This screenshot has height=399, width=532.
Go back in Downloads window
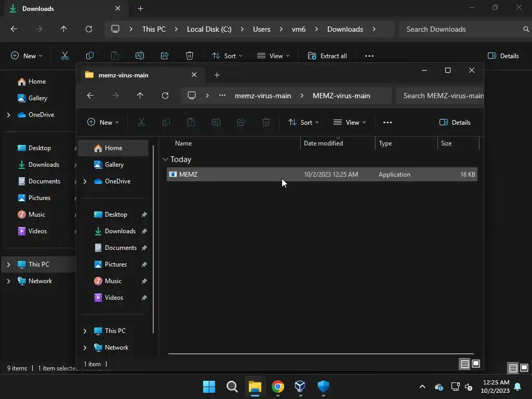coord(14,29)
